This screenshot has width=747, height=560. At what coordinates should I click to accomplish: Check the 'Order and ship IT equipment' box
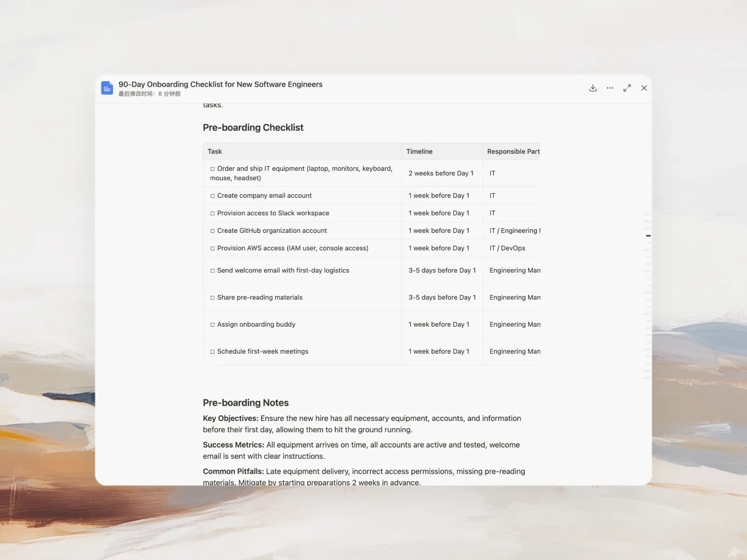pyautogui.click(x=212, y=169)
